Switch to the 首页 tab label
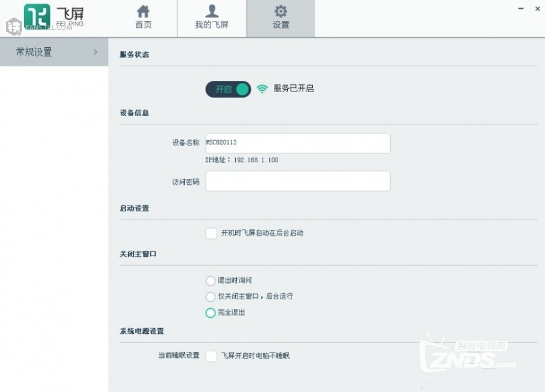The image size is (545, 392). 143,25
